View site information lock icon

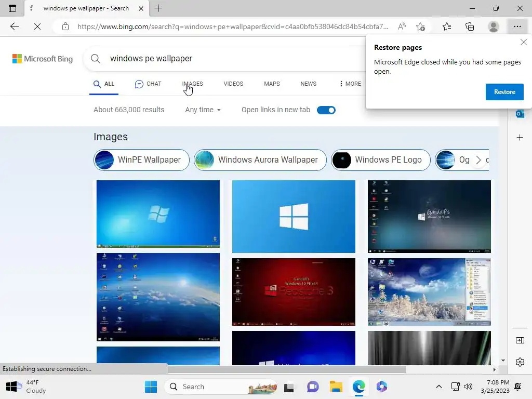[65, 26]
